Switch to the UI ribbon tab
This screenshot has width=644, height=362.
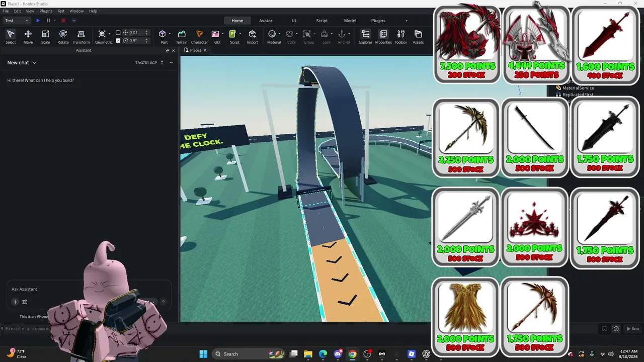(x=294, y=21)
